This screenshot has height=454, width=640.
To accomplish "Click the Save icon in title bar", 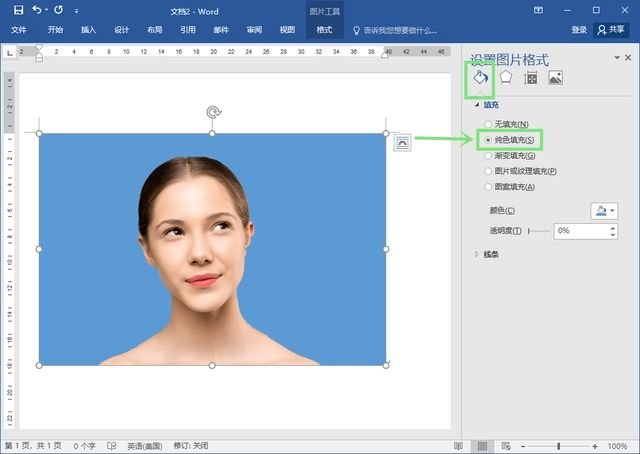I will coord(18,10).
